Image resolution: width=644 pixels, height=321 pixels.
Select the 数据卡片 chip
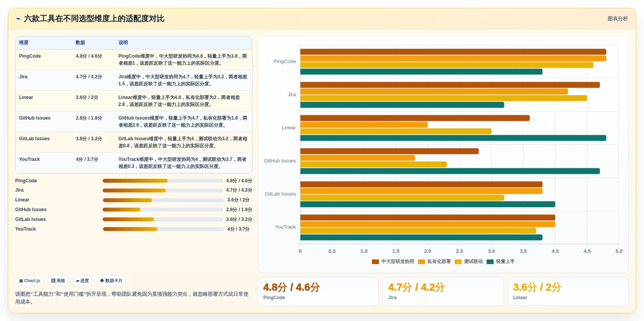111,280
